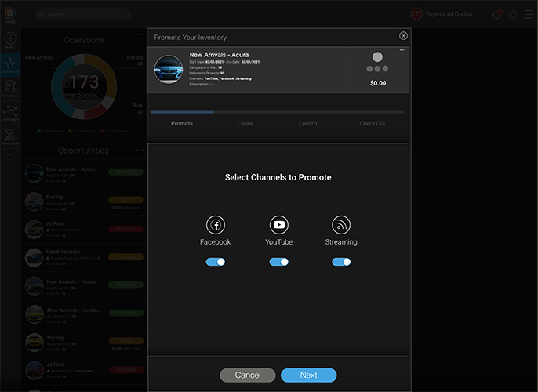Viewport: 538px width, 392px height.
Task: Switch off the Streaming toggle
Action: tap(341, 262)
